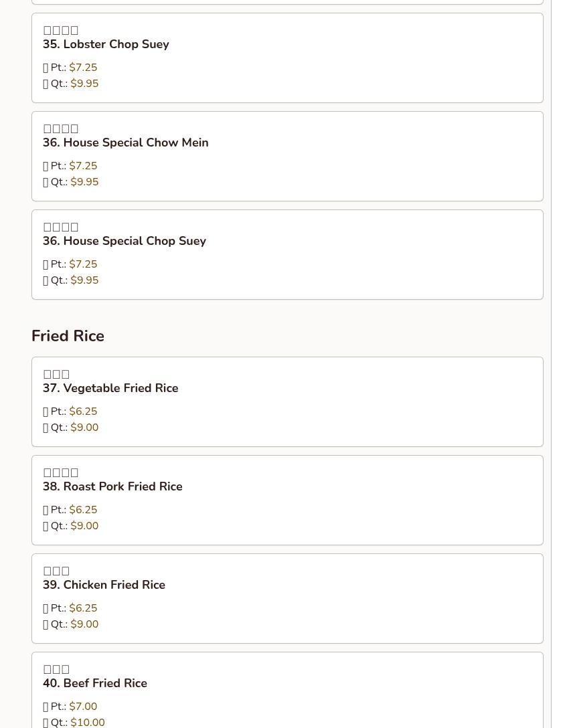
Task: Pick Chicken Fried Rice pint price $6.25
Action: 83,608
